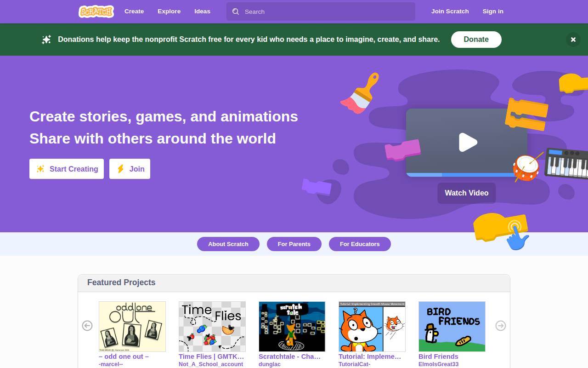
Task: Click the lightning Join button
Action: (130, 169)
